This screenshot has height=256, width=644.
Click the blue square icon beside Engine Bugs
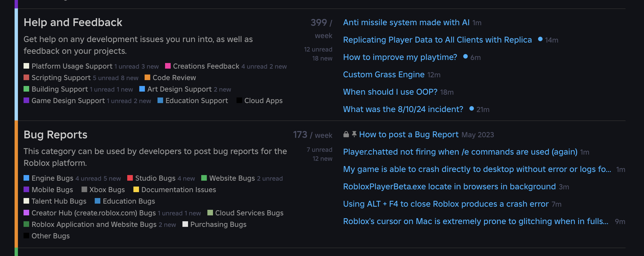pyautogui.click(x=27, y=178)
